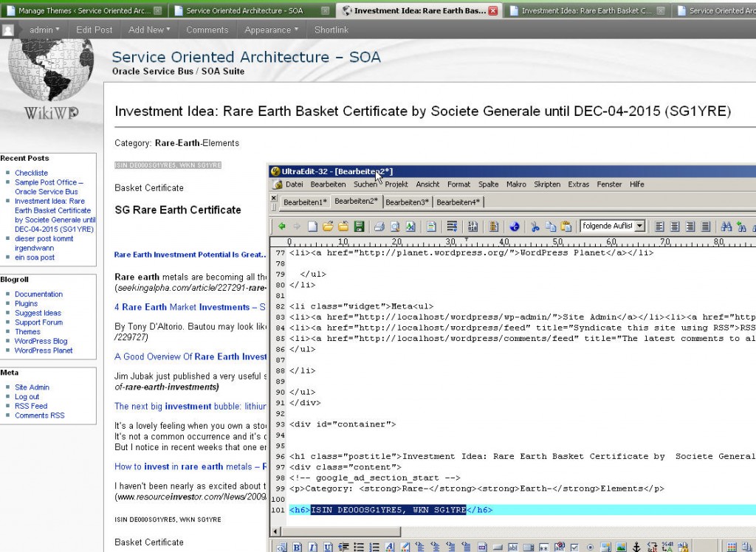Screen dimensions: 756x552
Task: Click the clipboard paste icon in UltraEdit toolbar
Action: click(x=566, y=226)
